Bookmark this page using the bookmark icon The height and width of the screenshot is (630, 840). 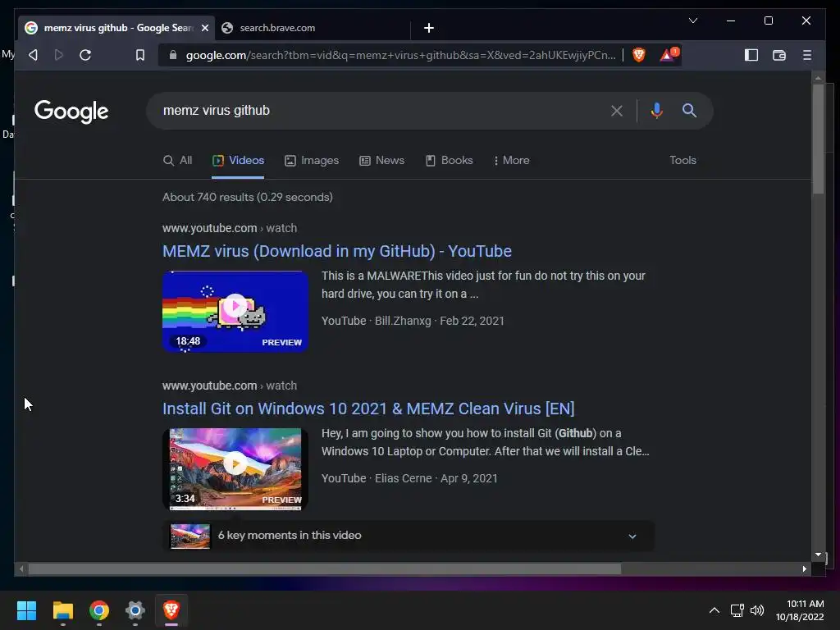(139, 55)
